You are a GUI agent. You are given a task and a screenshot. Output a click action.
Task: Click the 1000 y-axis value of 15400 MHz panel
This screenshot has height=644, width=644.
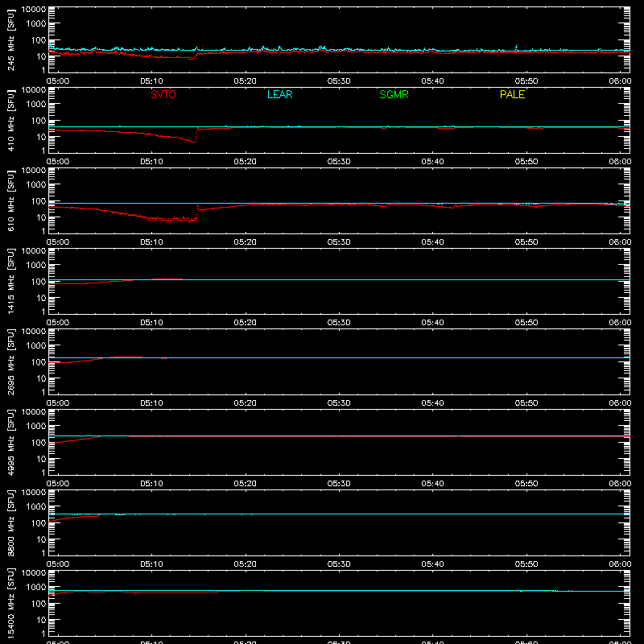click(x=36, y=587)
